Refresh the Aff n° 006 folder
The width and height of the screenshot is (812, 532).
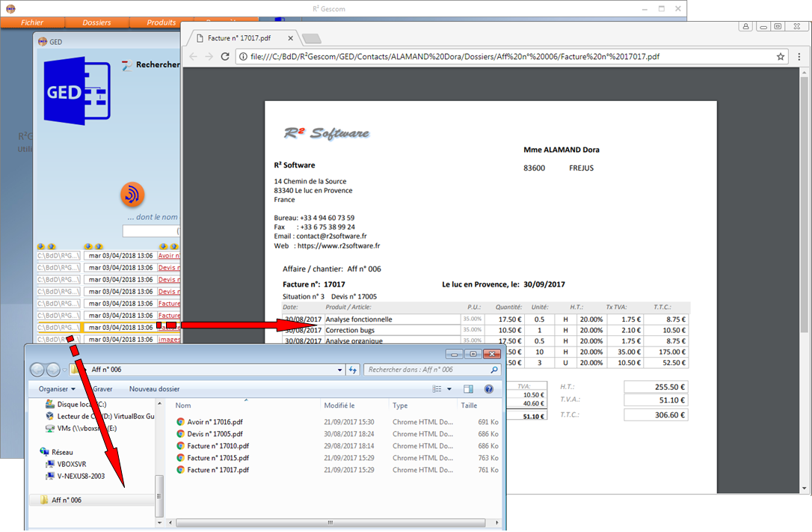tap(353, 370)
